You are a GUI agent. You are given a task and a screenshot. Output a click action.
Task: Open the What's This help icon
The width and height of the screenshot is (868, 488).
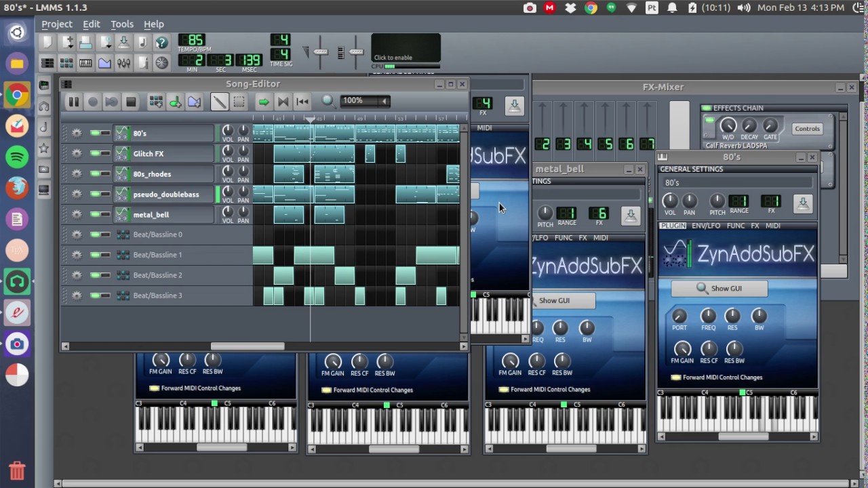tap(161, 43)
